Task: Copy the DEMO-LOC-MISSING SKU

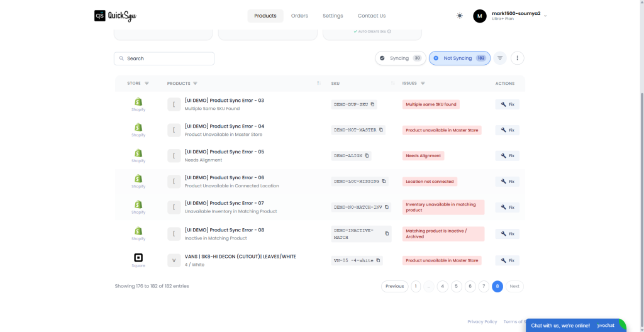Action: tap(384, 181)
